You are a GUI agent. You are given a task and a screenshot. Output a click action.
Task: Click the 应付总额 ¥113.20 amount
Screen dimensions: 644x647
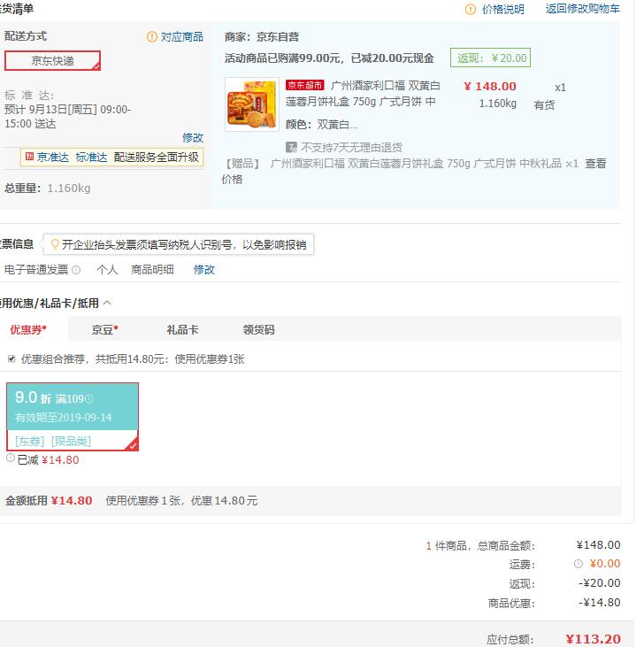594,639
